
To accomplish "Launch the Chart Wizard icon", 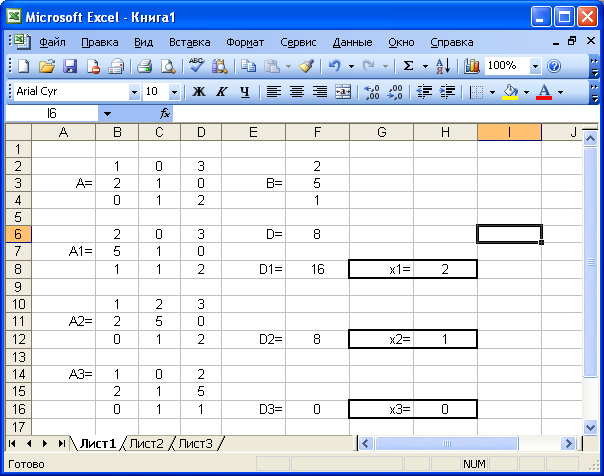I will pos(471,66).
